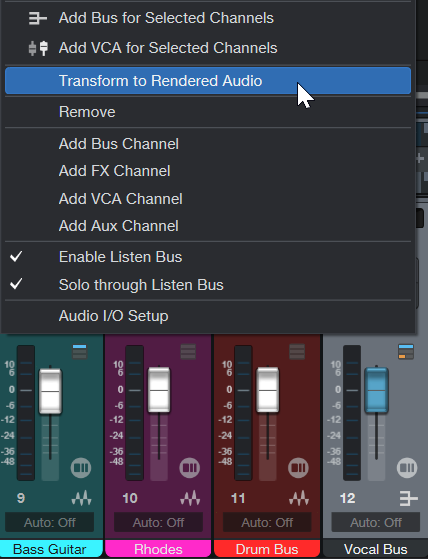
Task: Open Vocal Bus Auto: Off automation dropdown
Action: pos(376,523)
